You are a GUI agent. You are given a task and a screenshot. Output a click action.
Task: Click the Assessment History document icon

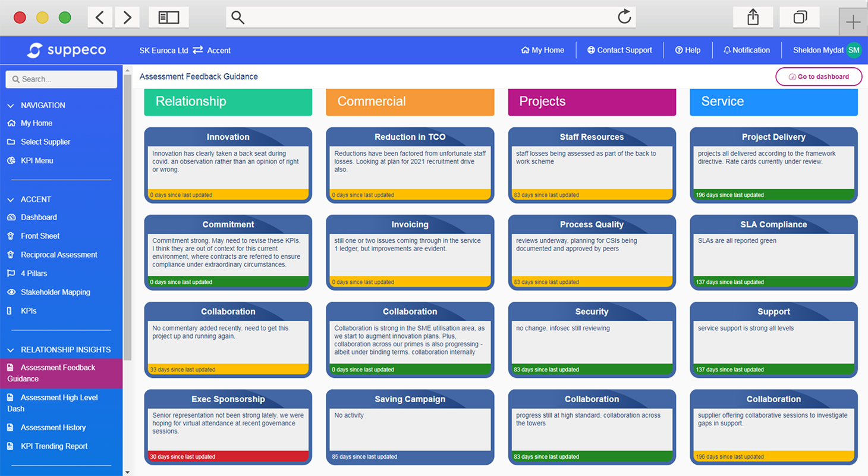(x=10, y=427)
